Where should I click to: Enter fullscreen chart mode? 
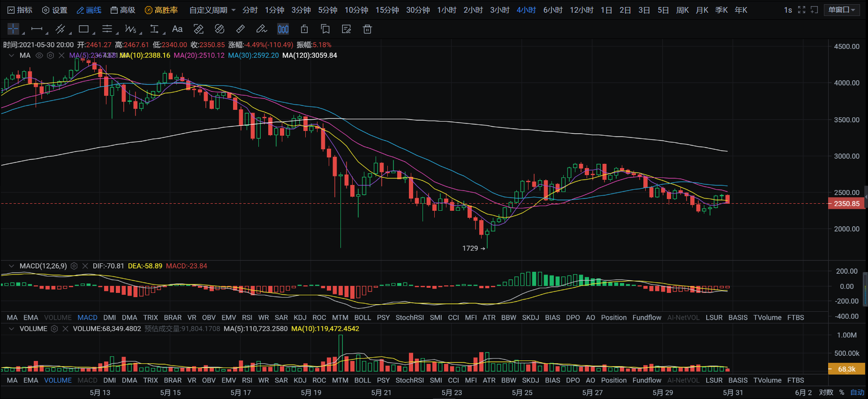click(x=802, y=10)
